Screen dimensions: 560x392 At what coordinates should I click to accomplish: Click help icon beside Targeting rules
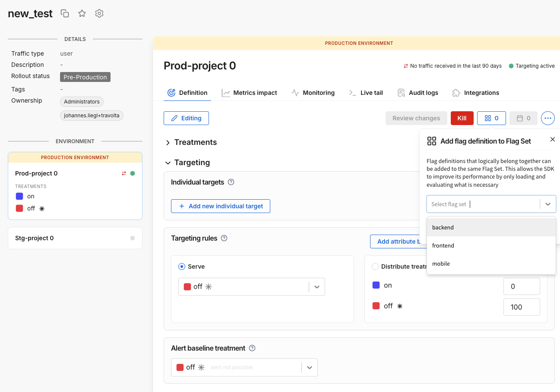click(x=224, y=238)
